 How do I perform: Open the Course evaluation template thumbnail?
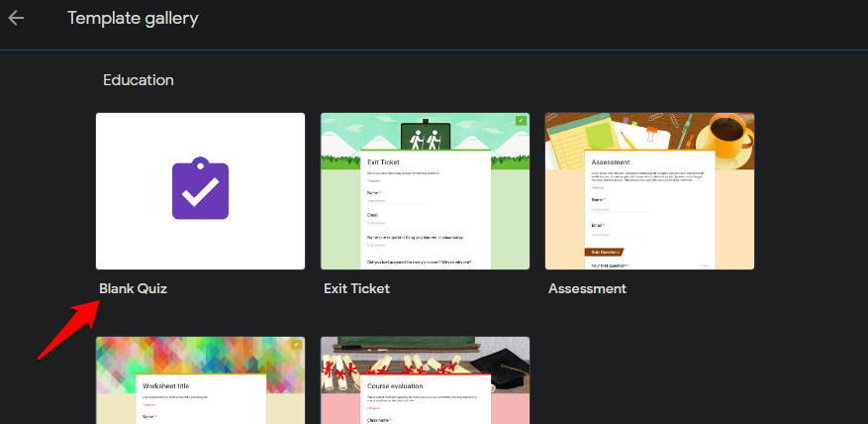[x=426, y=380]
